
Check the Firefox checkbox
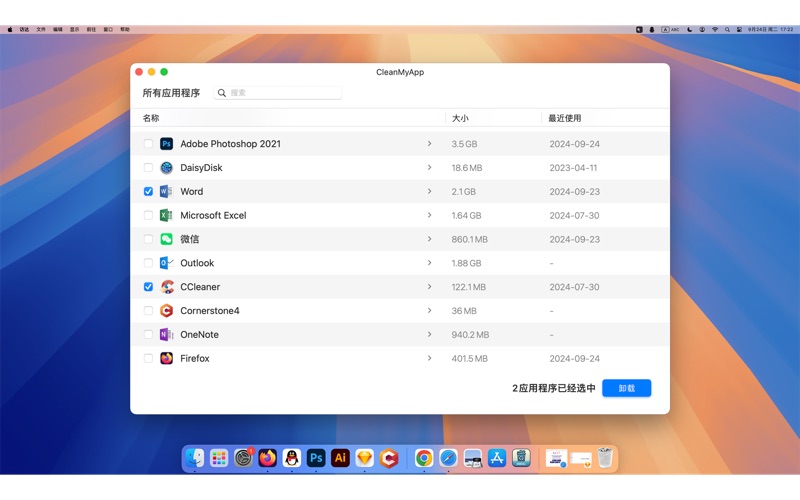(x=148, y=358)
